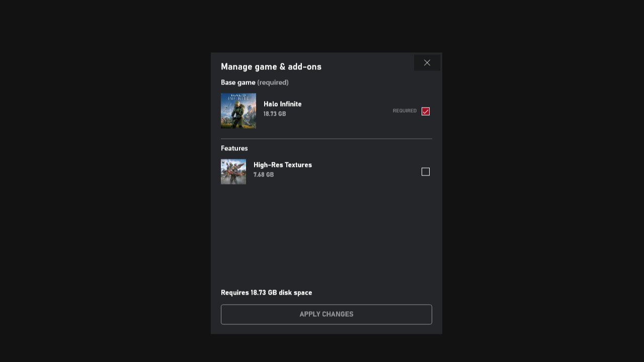Click the Requires 18.73 GB disk space text

(x=267, y=293)
